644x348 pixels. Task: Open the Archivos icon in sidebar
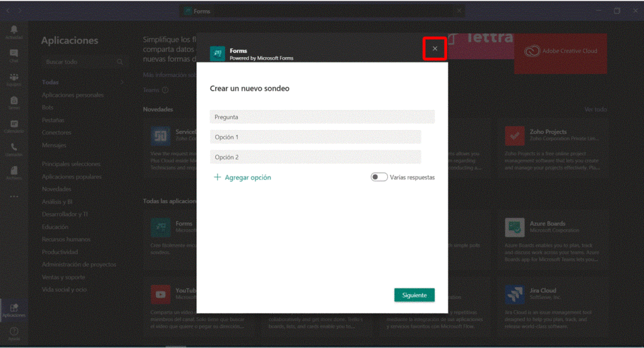[14, 172]
